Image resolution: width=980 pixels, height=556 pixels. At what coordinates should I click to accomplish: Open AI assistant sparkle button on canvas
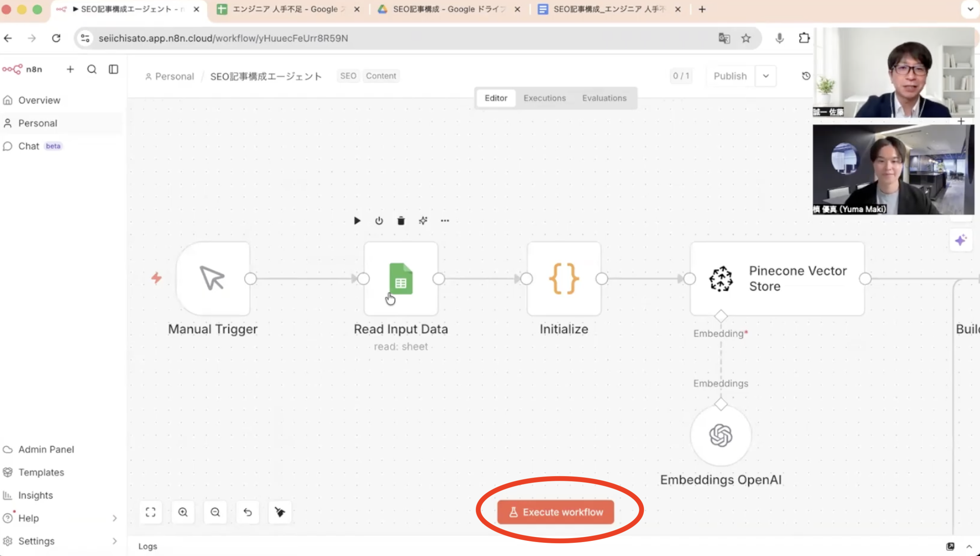tap(961, 240)
